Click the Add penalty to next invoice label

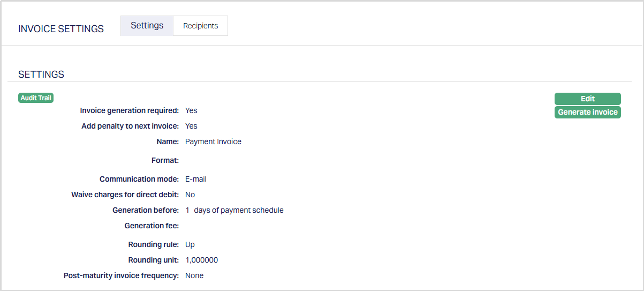tap(130, 126)
